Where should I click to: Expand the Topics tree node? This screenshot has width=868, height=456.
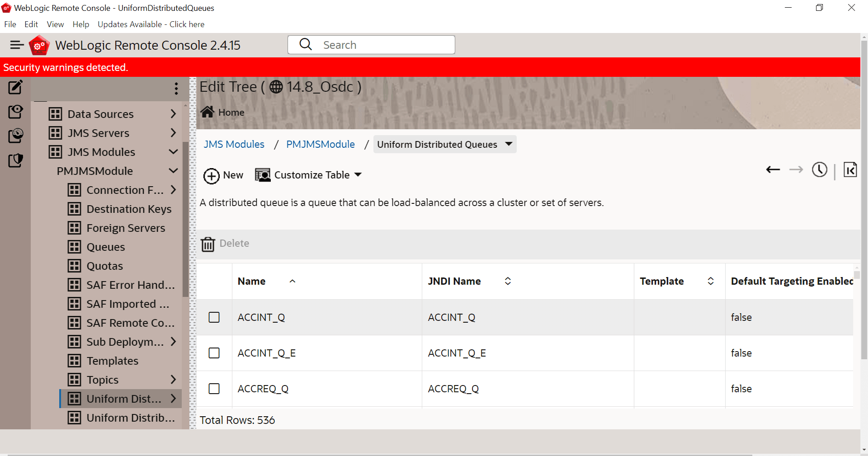point(173,380)
